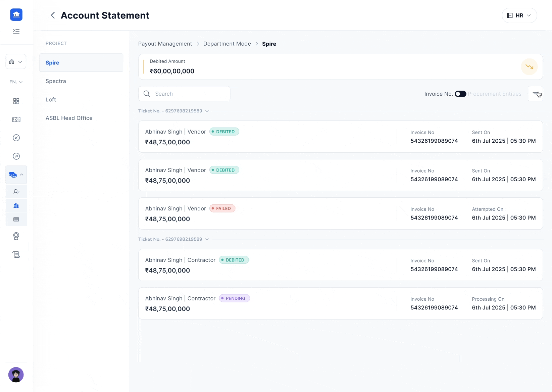Click the Processing On date value
Image resolution: width=552 pixels, height=392 pixels.
(504, 308)
